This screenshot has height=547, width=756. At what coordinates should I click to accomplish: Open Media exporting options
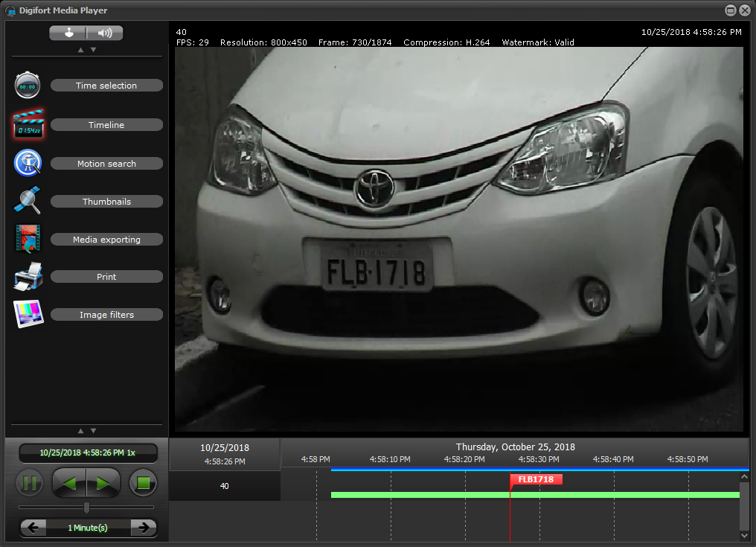106,240
